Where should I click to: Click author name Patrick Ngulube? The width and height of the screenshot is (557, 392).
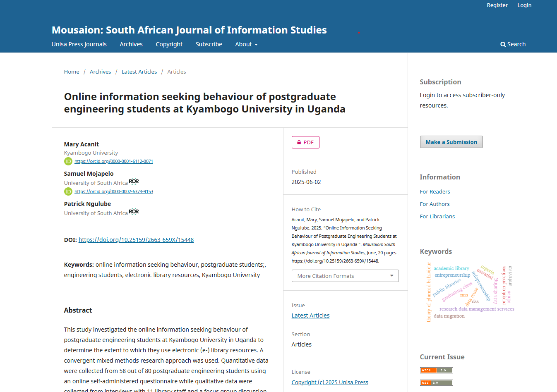[x=87, y=204]
